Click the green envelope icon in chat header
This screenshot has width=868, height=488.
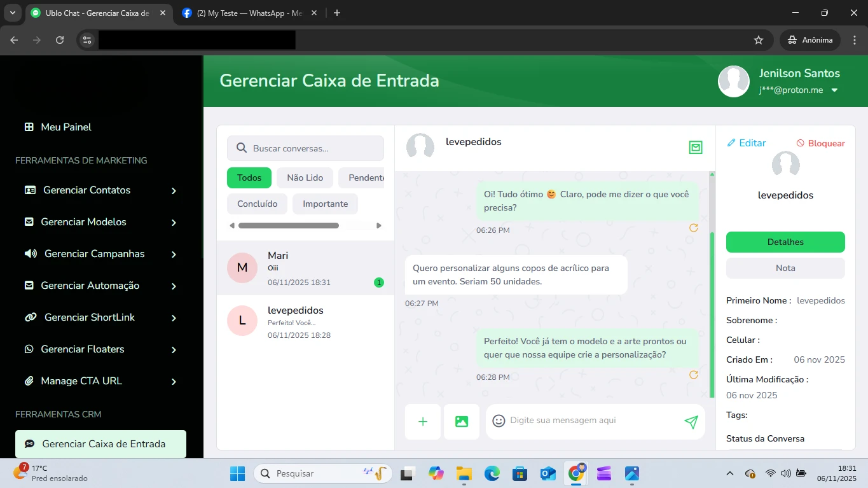696,148
